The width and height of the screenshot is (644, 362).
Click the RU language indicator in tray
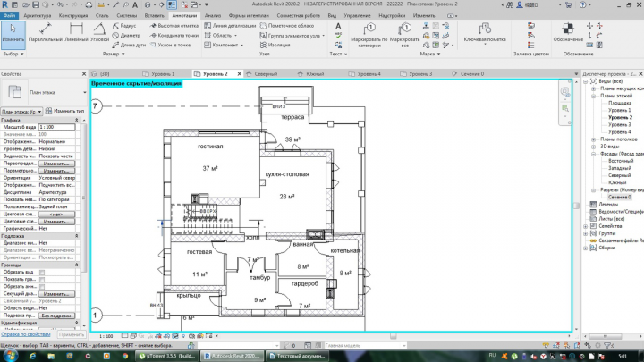pos(493,355)
